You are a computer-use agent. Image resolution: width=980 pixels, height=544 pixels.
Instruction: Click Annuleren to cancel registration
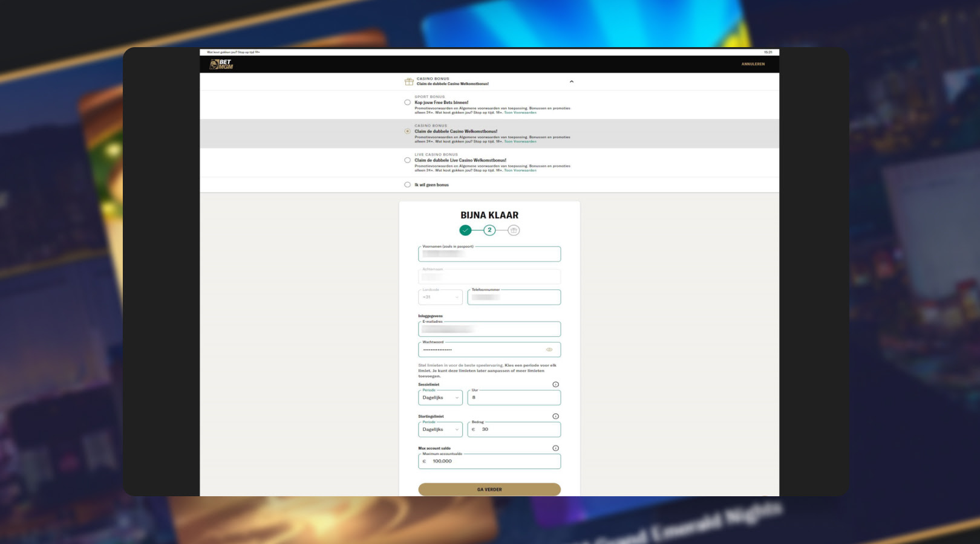point(753,64)
